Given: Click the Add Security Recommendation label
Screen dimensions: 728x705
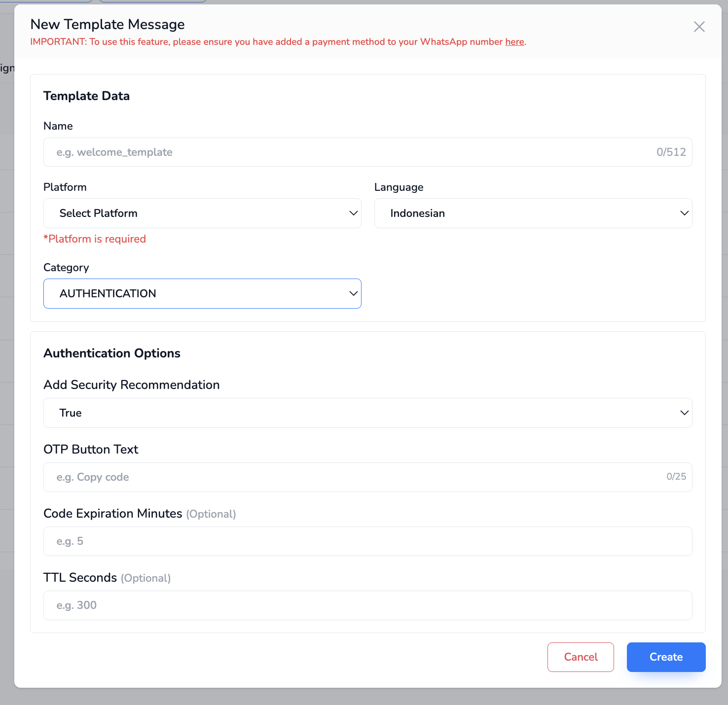Looking at the screenshot, I should [x=132, y=385].
